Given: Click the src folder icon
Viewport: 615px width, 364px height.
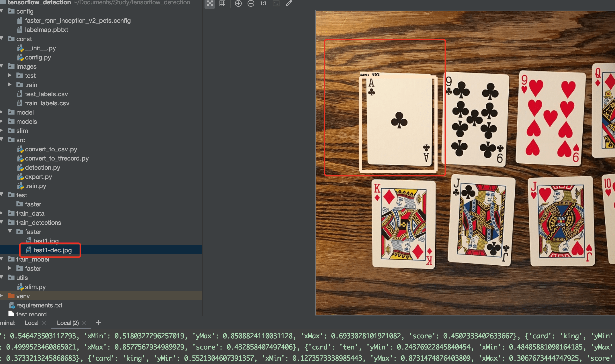Looking at the screenshot, I should tap(11, 139).
